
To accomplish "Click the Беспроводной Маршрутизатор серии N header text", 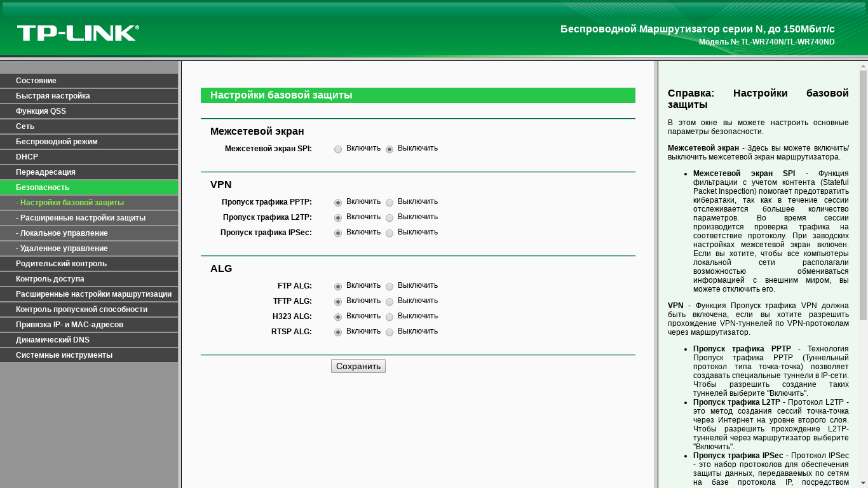I will tap(698, 29).
